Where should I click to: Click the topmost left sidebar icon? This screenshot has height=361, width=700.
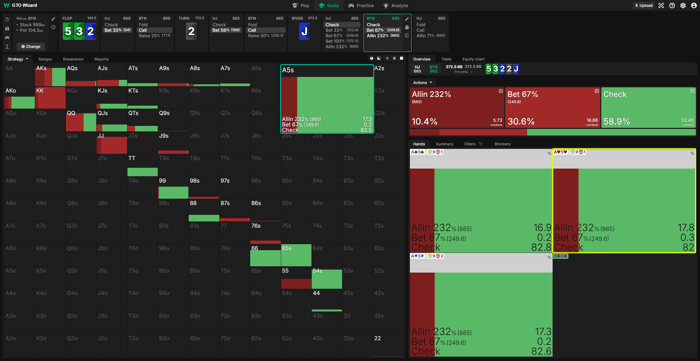(7, 20)
